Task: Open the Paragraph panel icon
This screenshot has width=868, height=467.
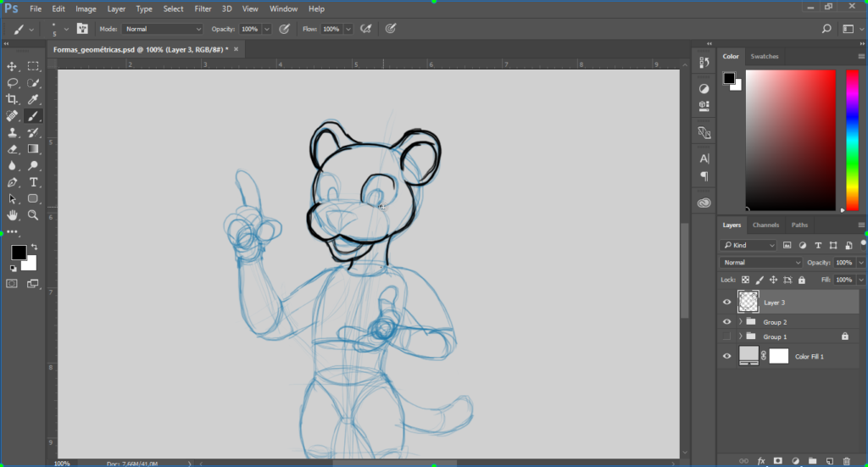Action: 704,176
